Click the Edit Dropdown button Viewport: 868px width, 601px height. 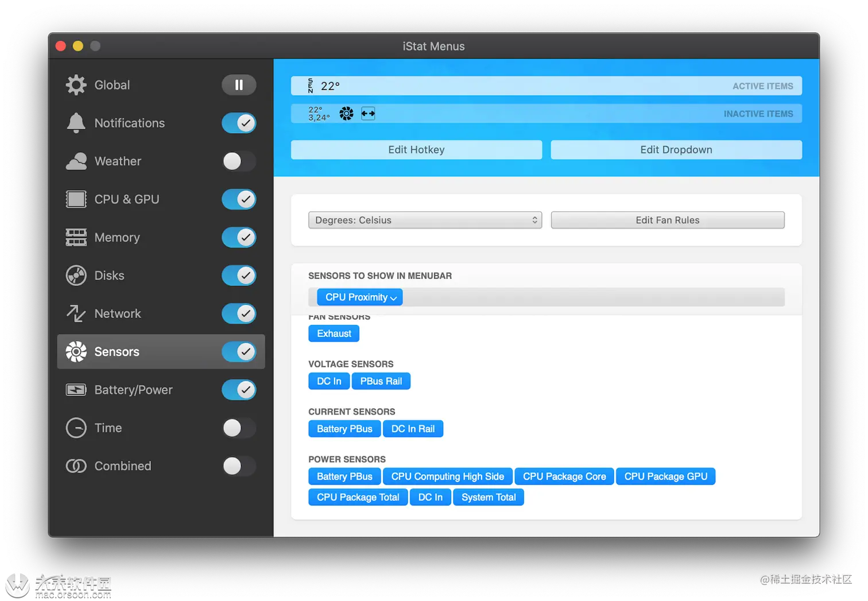[x=676, y=150]
